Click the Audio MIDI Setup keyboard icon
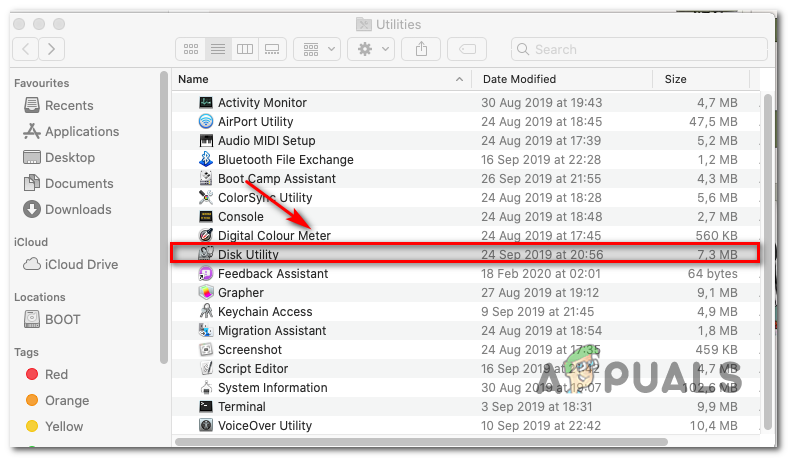Image resolution: width=788 pixels, height=458 pixels. 206,141
